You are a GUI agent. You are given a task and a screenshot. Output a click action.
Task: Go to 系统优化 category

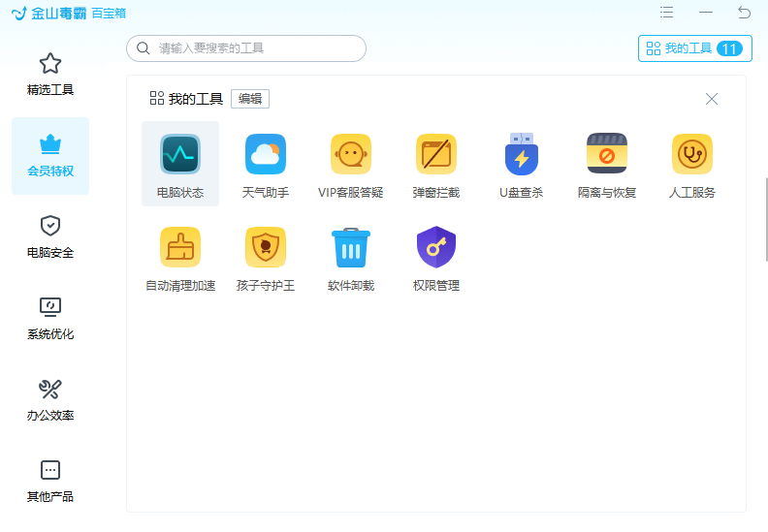click(x=50, y=319)
